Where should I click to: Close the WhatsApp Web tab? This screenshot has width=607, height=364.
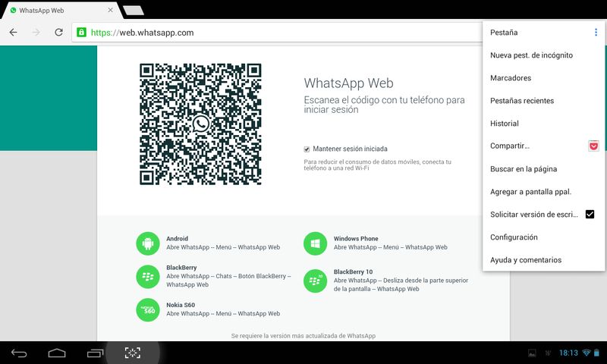click(x=110, y=10)
